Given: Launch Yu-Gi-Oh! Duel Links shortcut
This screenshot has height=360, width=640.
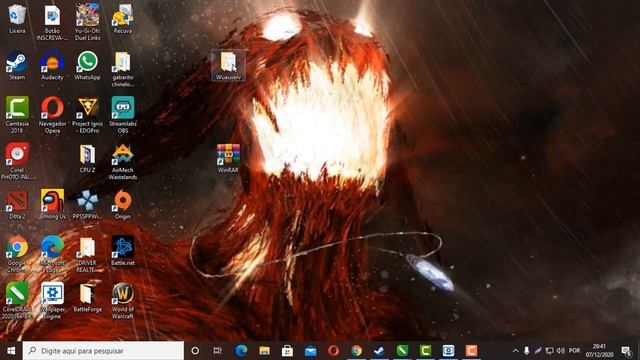Looking at the screenshot, I should (87, 22).
